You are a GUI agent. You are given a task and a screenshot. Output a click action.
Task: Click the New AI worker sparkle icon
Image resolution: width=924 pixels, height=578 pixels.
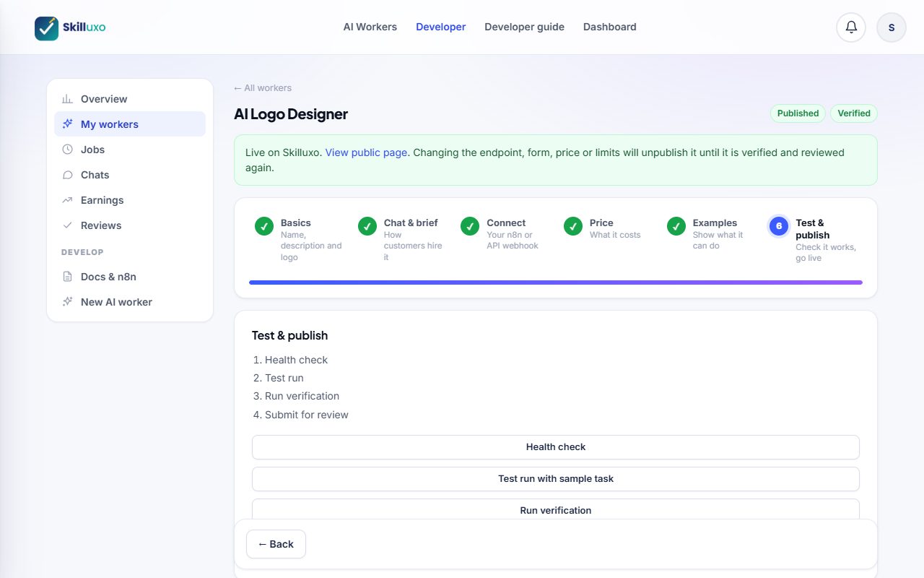tap(67, 302)
